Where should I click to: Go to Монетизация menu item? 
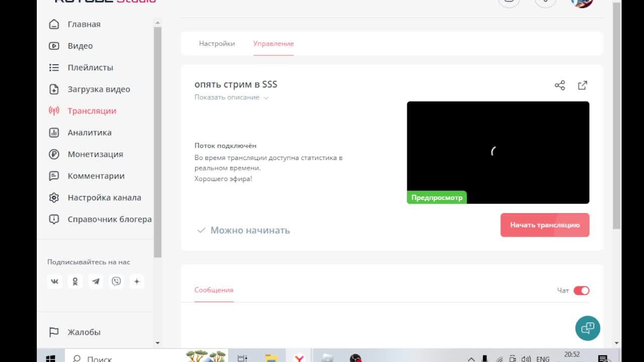96,154
